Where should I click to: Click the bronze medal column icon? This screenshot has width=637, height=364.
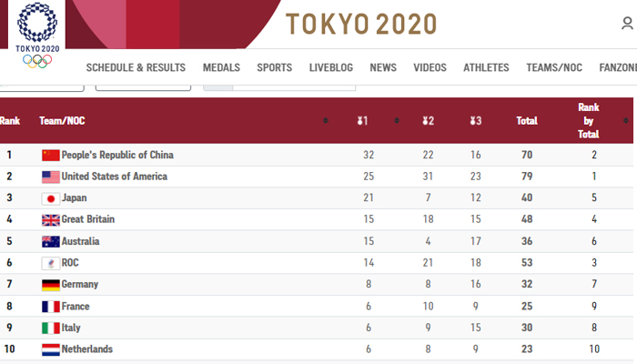click(475, 121)
